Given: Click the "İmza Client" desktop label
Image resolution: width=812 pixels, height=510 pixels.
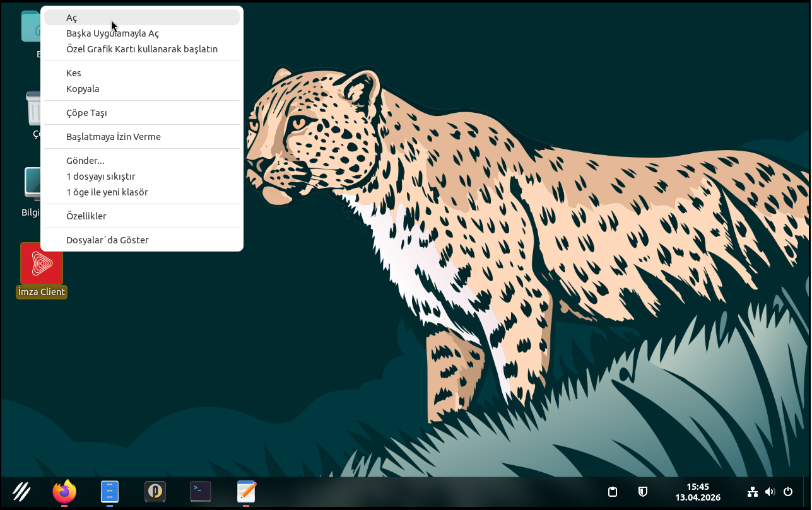Looking at the screenshot, I should click(x=42, y=292).
